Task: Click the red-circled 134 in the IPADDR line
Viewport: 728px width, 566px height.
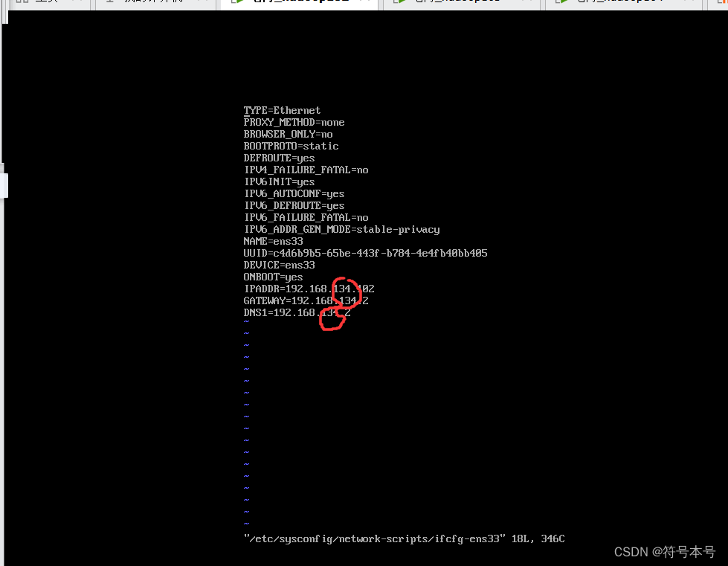Action: (346, 289)
